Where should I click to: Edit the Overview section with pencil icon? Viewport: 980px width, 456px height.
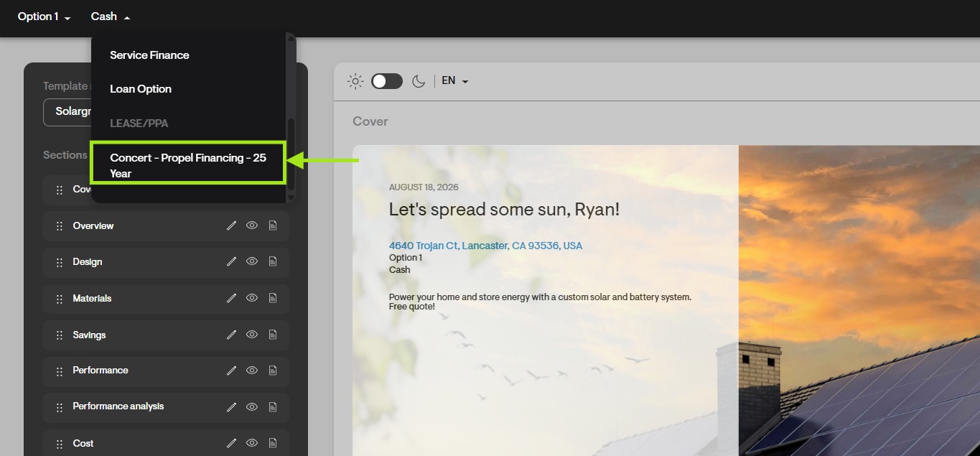pos(231,225)
